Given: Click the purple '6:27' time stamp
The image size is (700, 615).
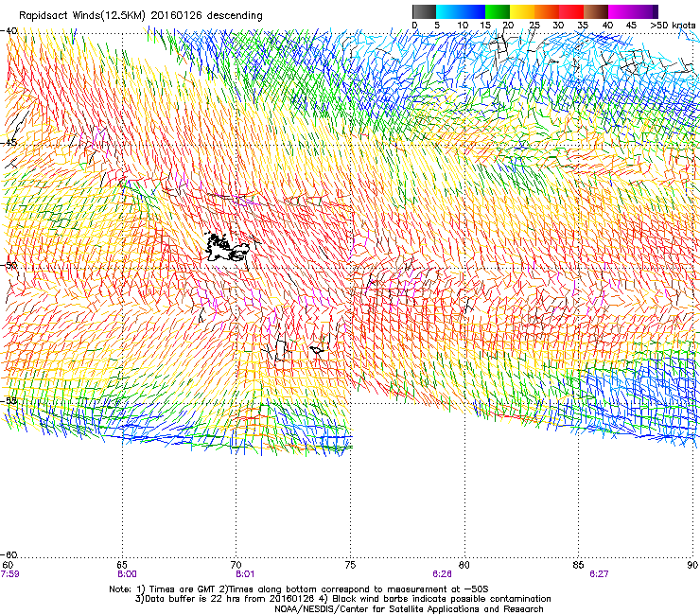Looking at the screenshot, I should (x=599, y=574).
